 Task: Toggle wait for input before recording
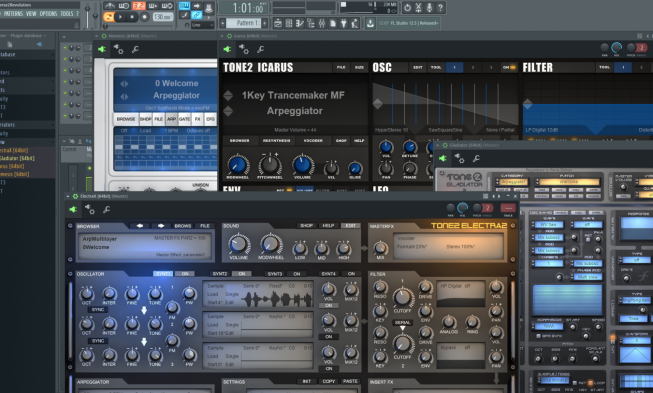(124, 6)
